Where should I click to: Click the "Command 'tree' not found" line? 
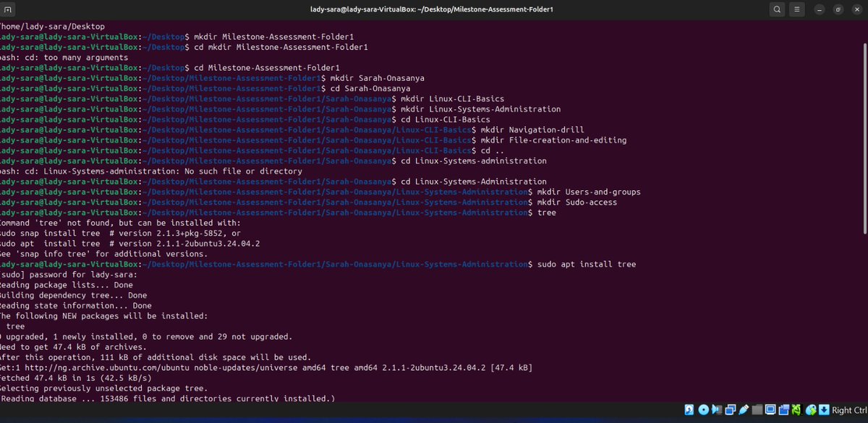(x=120, y=223)
